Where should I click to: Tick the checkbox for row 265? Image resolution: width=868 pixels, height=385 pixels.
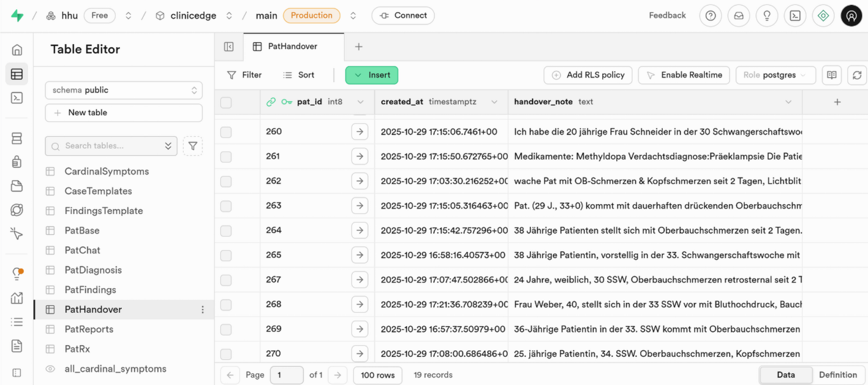(x=226, y=255)
